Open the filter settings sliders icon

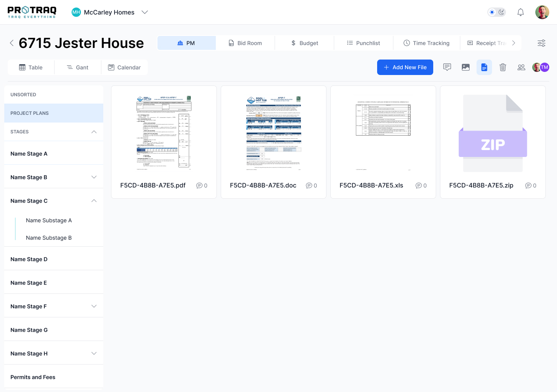542,43
